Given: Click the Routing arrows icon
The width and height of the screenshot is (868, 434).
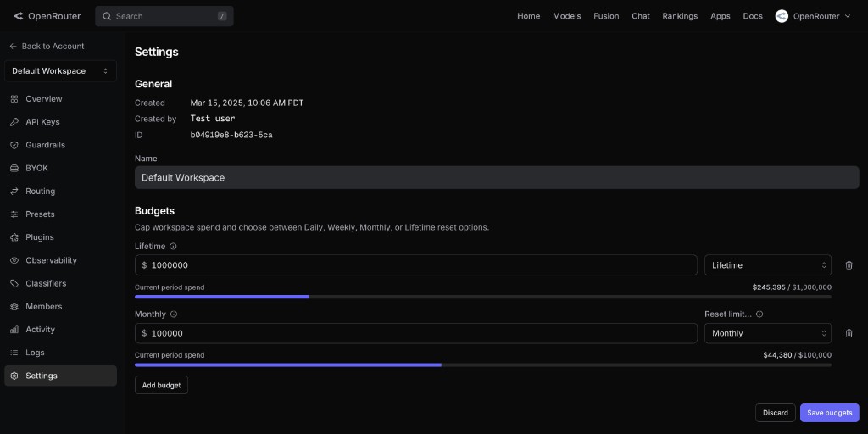Looking at the screenshot, I should tap(14, 191).
